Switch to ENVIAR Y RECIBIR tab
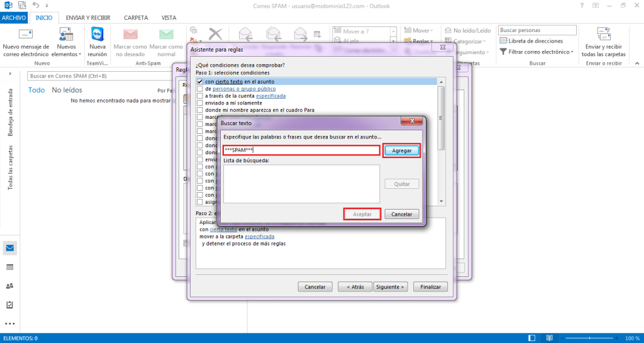The width and height of the screenshot is (644, 343). [x=88, y=18]
